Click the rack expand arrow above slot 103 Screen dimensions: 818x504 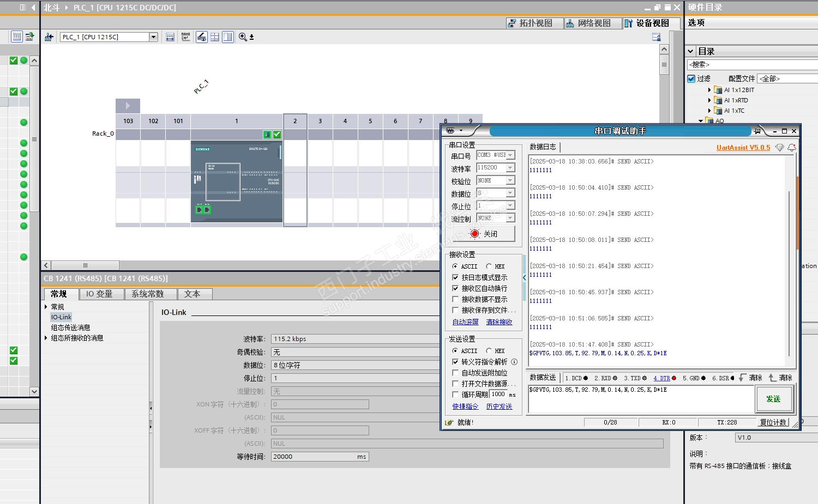click(128, 106)
